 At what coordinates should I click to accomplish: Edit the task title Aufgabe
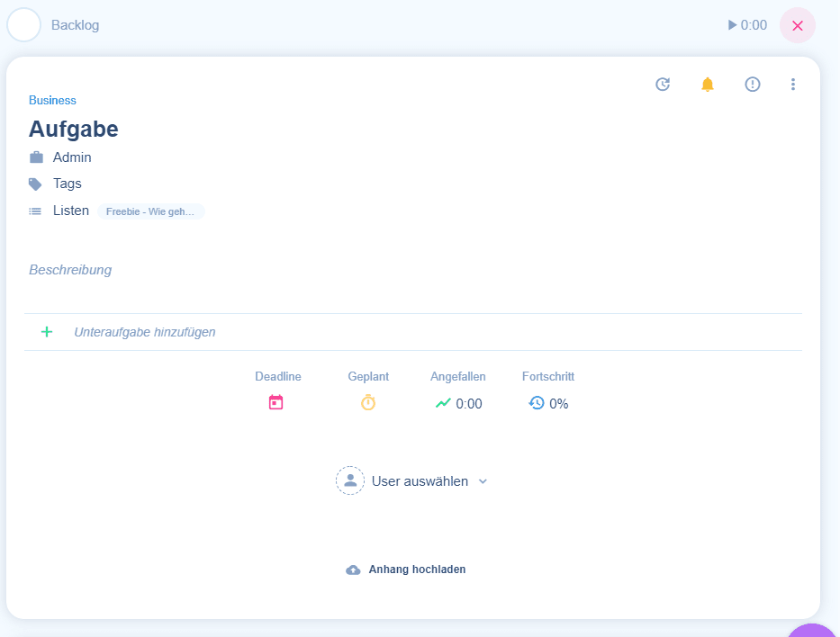point(74,129)
